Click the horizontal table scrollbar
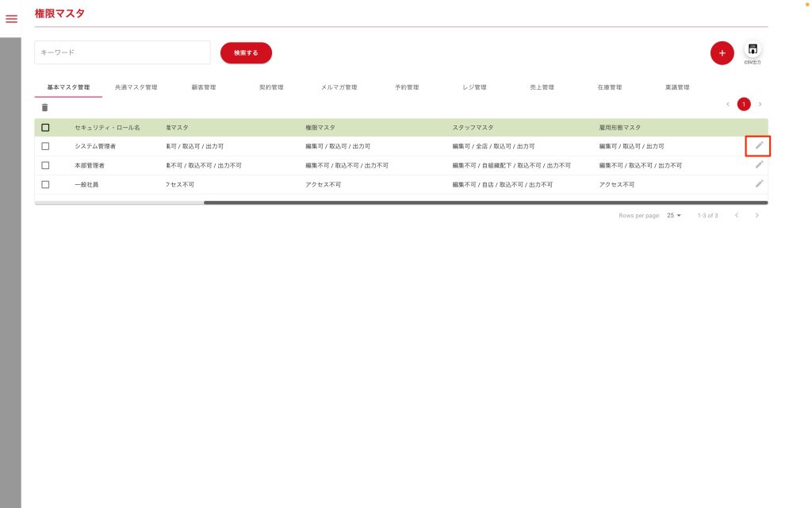 click(x=485, y=202)
